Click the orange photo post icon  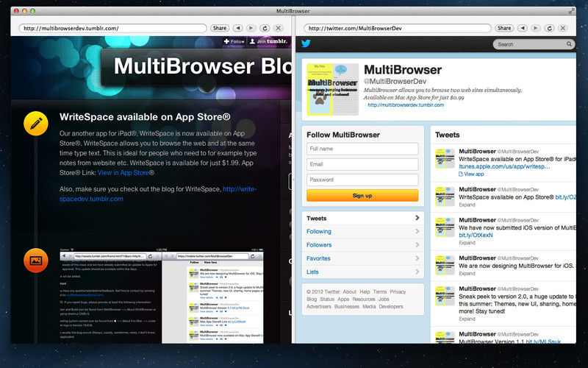36,261
